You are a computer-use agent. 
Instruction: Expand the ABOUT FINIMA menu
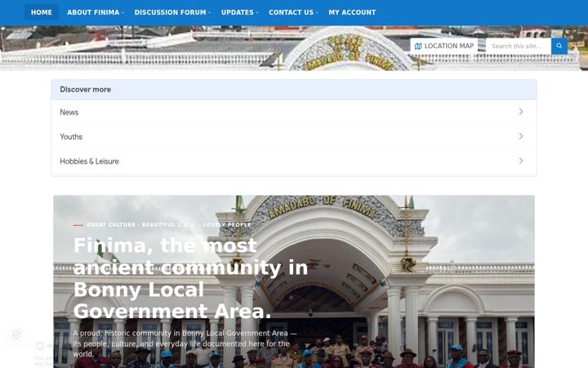point(96,12)
